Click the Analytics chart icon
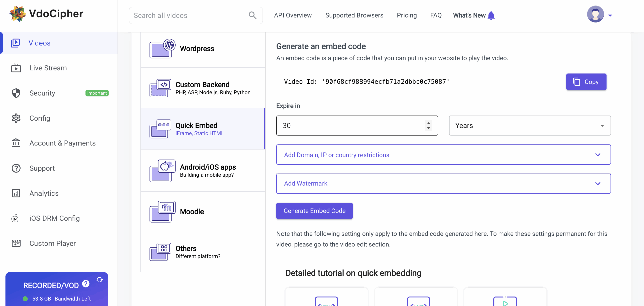The width and height of the screenshot is (644, 306). coord(16,193)
